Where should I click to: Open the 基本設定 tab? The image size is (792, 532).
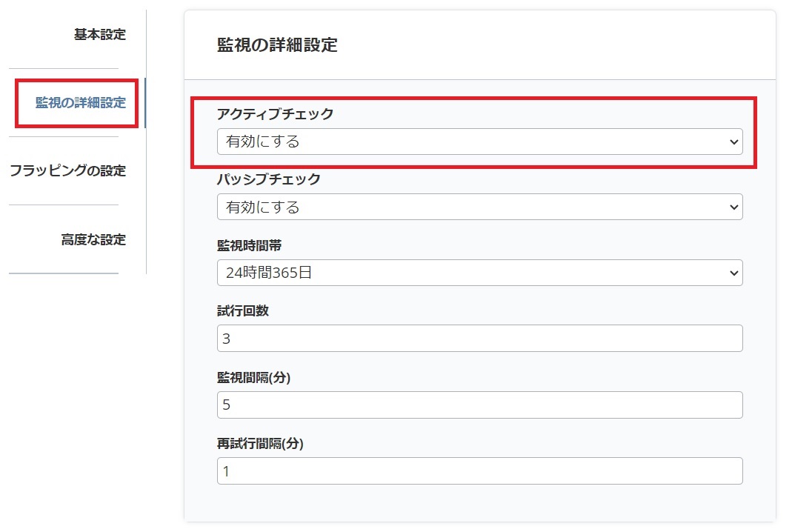click(99, 35)
